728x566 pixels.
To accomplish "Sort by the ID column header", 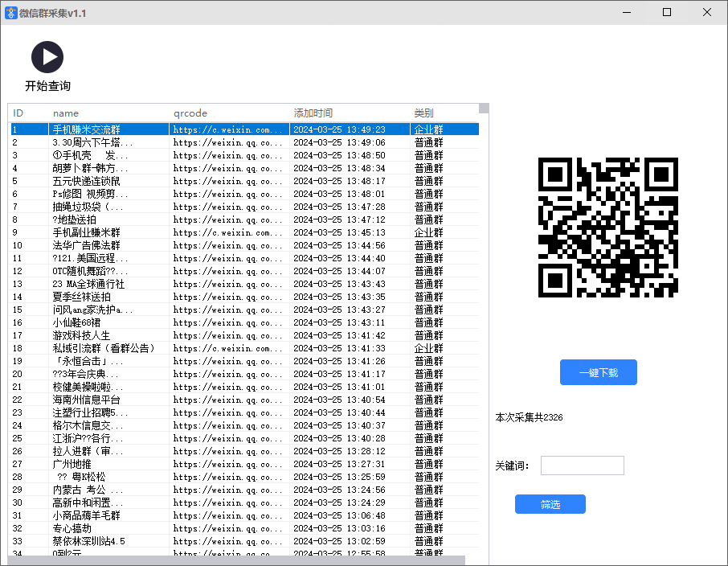I will (x=18, y=113).
